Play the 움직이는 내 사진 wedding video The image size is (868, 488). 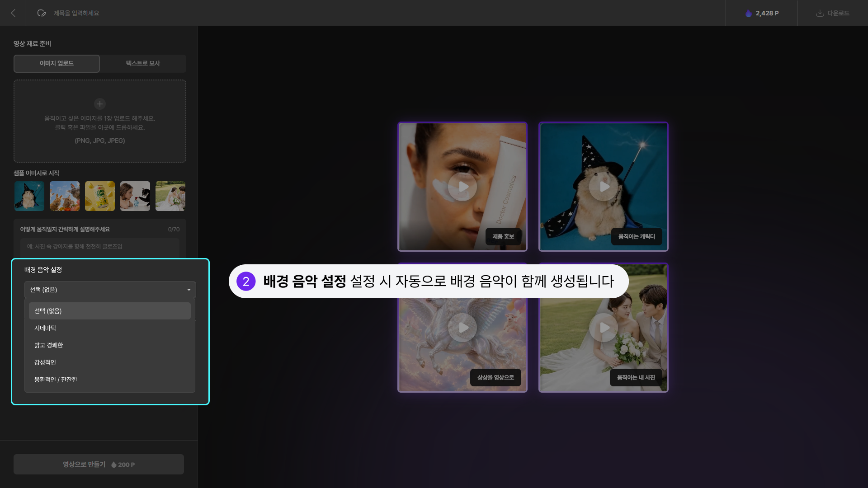point(604,328)
